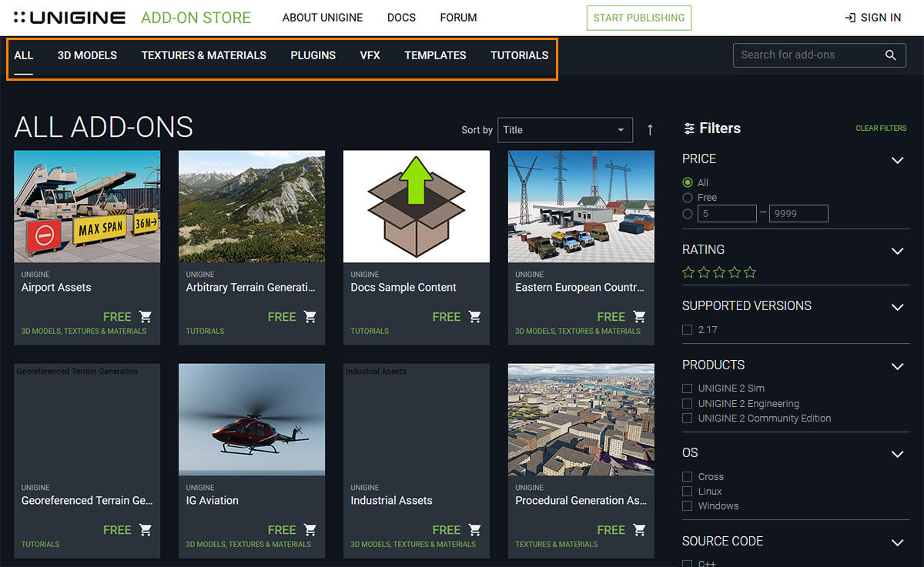The image size is (924, 567).
Task: Collapse the PRODUCTS filter section
Action: pos(897,366)
